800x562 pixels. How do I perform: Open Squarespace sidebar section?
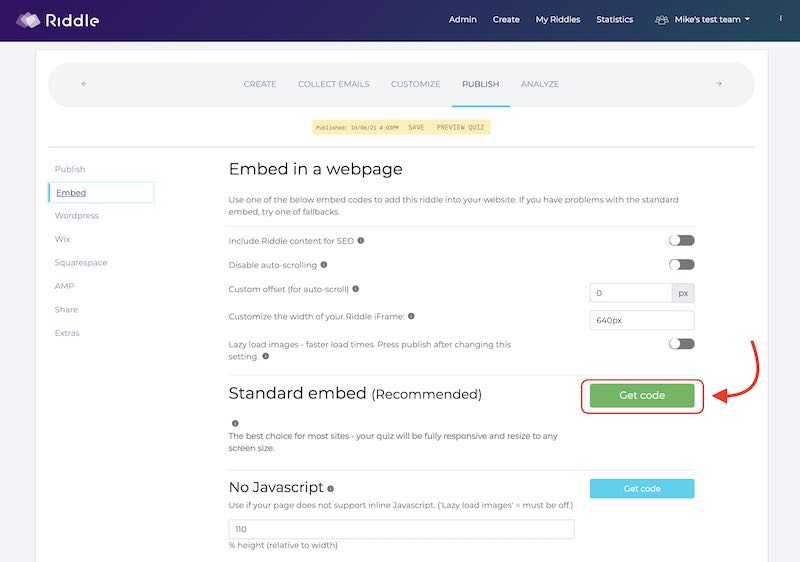(x=81, y=263)
